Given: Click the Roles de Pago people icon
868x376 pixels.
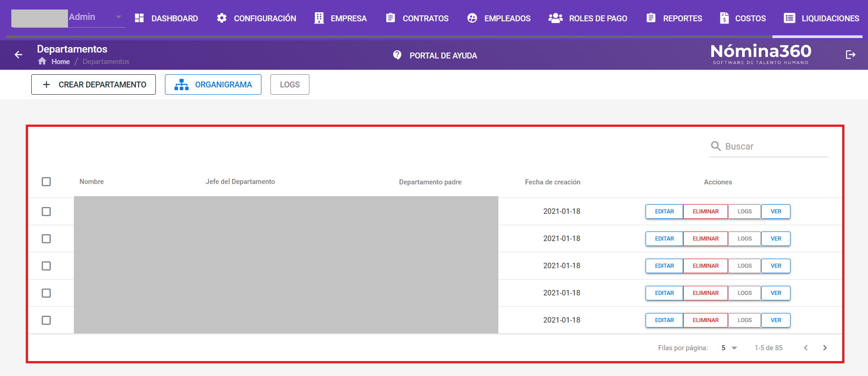Looking at the screenshot, I should point(555,18).
